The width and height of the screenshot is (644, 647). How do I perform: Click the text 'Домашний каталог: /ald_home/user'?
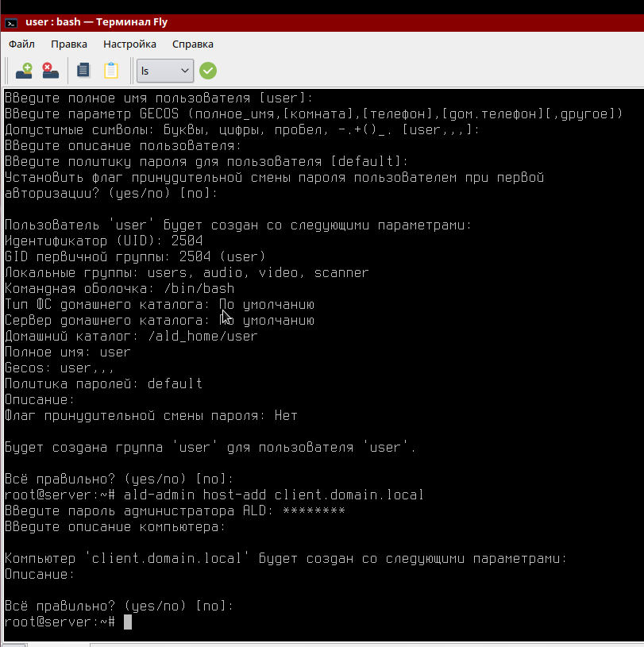tap(131, 337)
